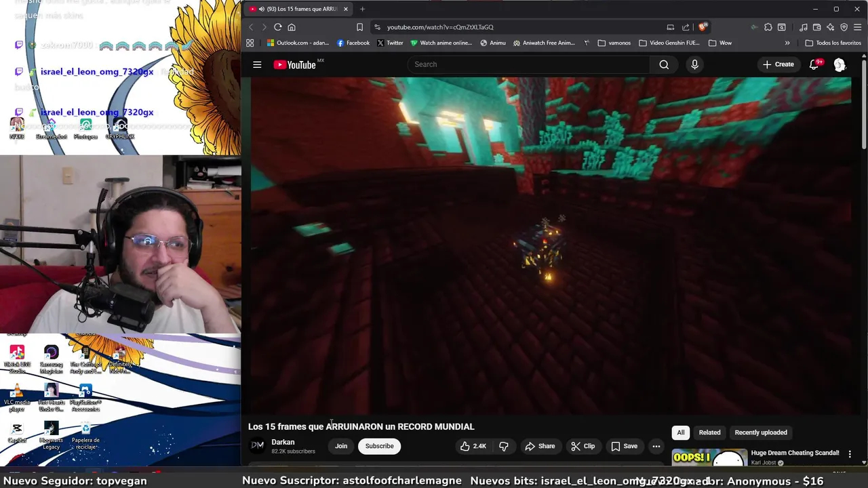Open the Create dropdown button
This screenshot has height=488, width=868.
778,64
